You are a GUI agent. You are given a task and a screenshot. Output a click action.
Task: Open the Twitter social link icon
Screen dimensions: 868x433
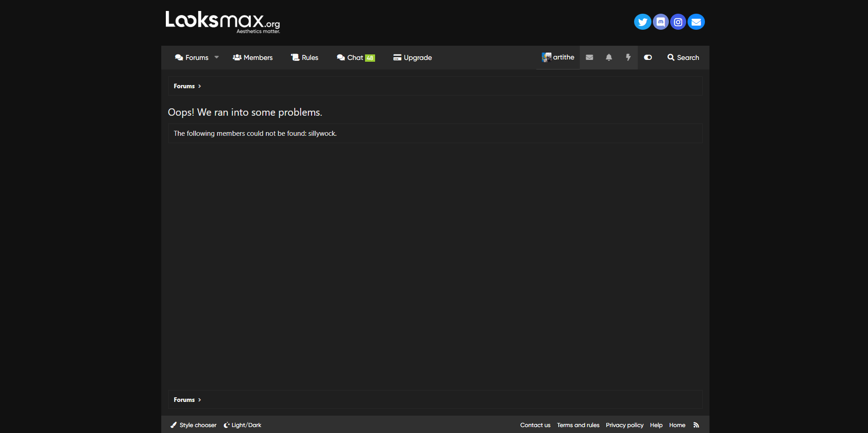642,21
